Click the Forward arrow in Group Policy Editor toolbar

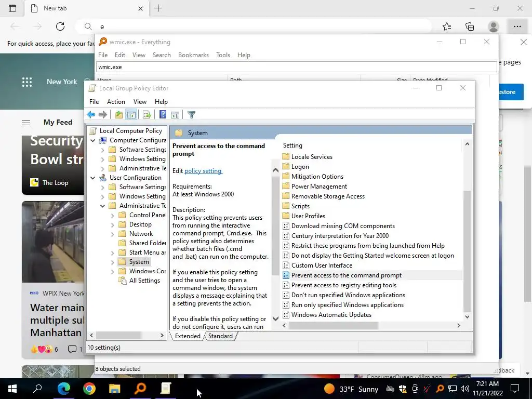103,115
